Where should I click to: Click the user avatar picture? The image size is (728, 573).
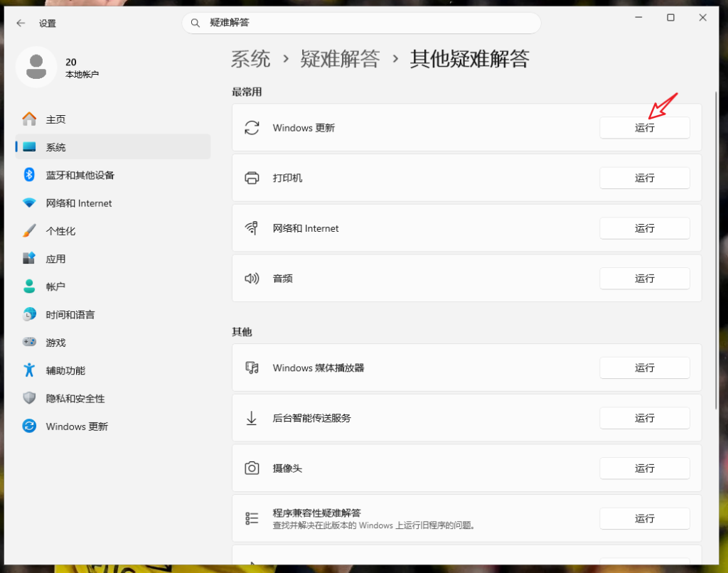(x=36, y=67)
